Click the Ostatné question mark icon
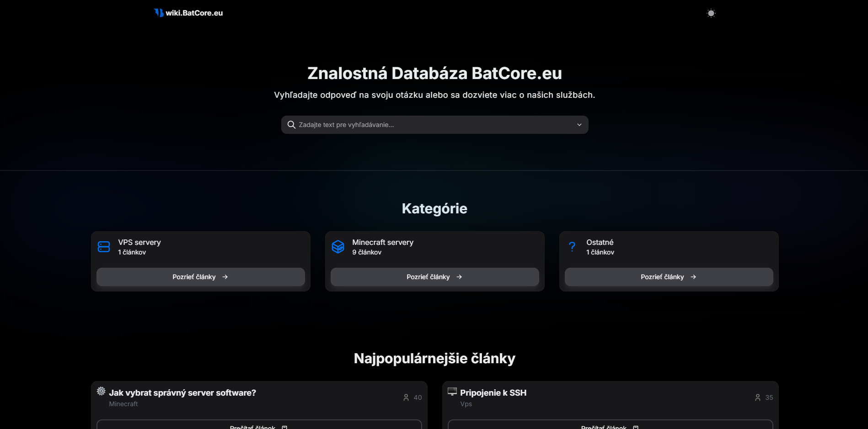868x429 pixels. coord(572,247)
